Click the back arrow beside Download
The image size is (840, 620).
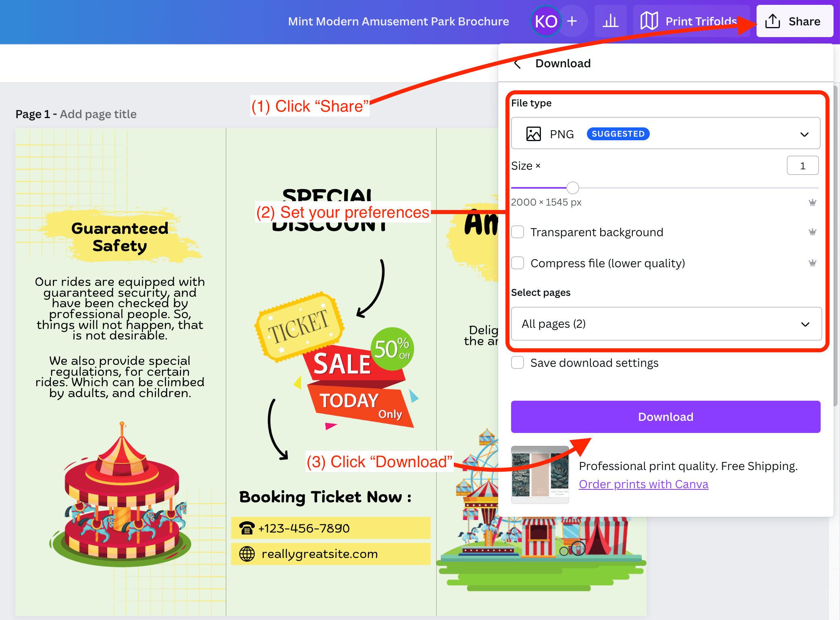coord(518,64)
